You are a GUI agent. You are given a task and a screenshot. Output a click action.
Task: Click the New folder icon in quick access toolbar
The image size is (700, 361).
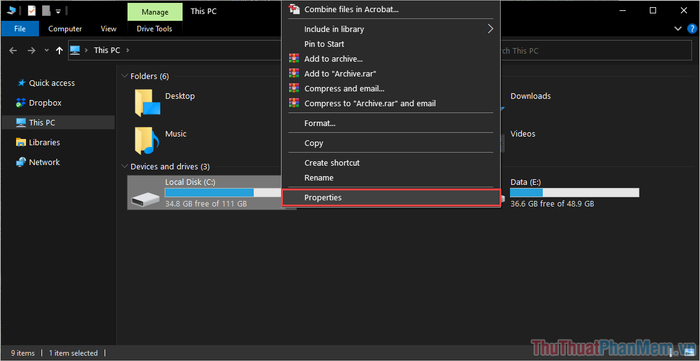(x=46, y=10)
